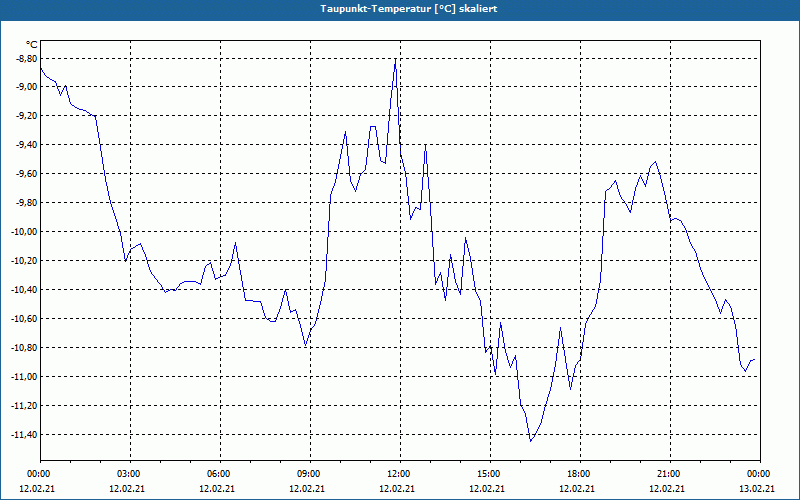Click the y-axis label "-11,00"

tap(26, 377)
